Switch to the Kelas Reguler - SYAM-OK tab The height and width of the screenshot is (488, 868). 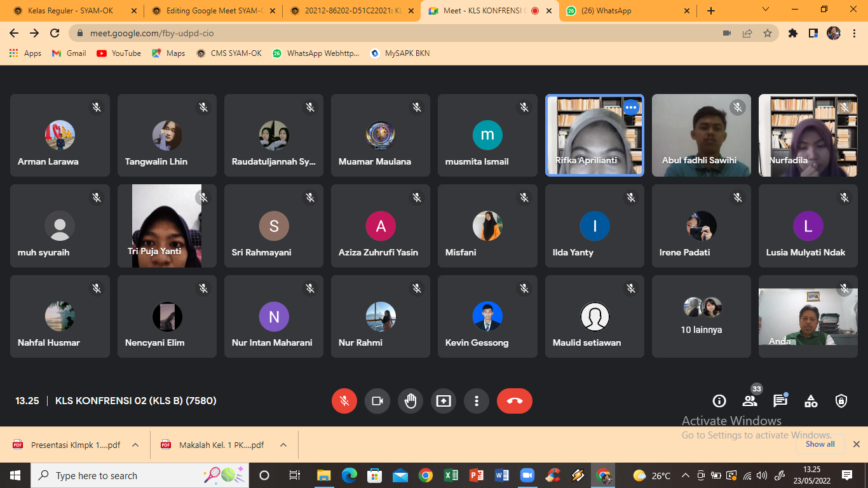point(74,11)
